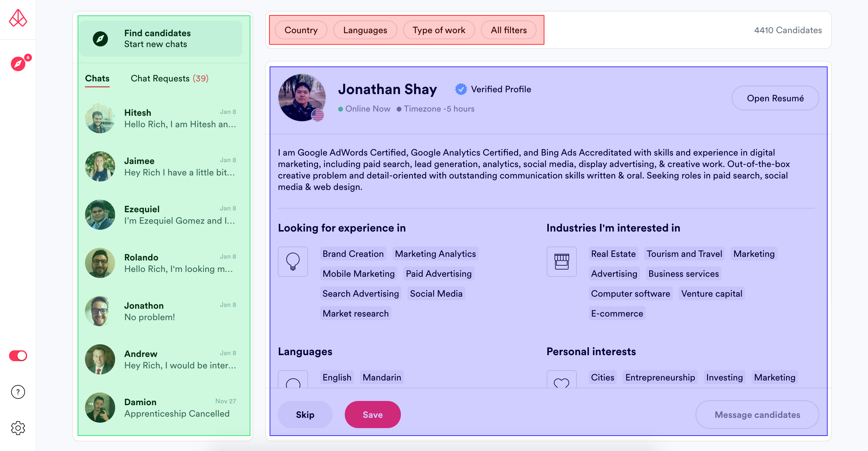This screenshot has height=451, width=868.
Task: Skip this candidate
Action: (x=305, y=415)
